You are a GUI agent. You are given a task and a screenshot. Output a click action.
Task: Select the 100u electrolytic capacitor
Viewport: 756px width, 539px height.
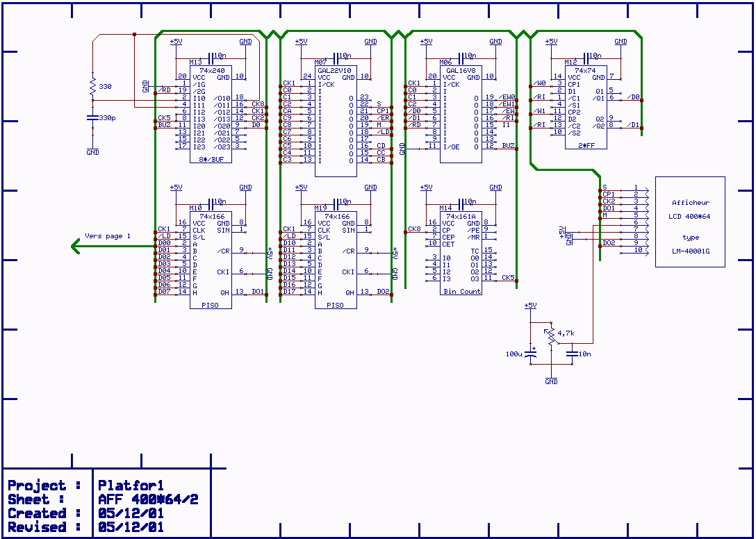point(530,354)
